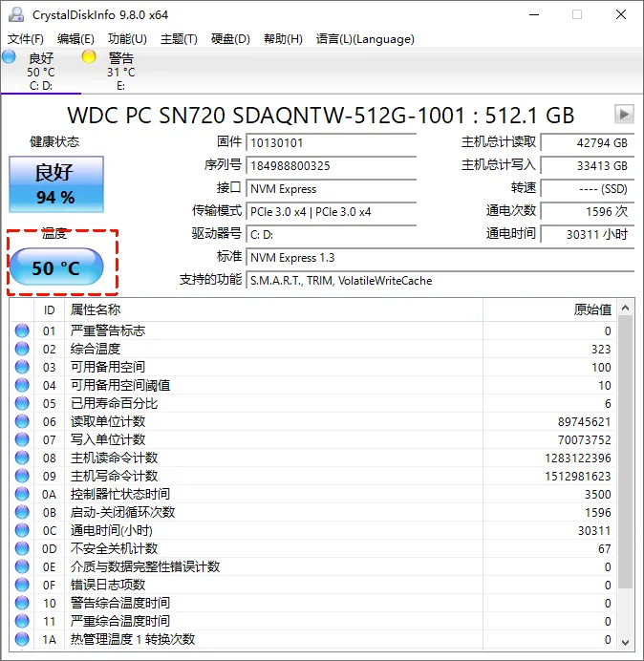Image resolution: width=644 pixels, height=661 pixels.
Task: Select attribute row 05 已用寿命百分比
Action: [x=313, y=403]
